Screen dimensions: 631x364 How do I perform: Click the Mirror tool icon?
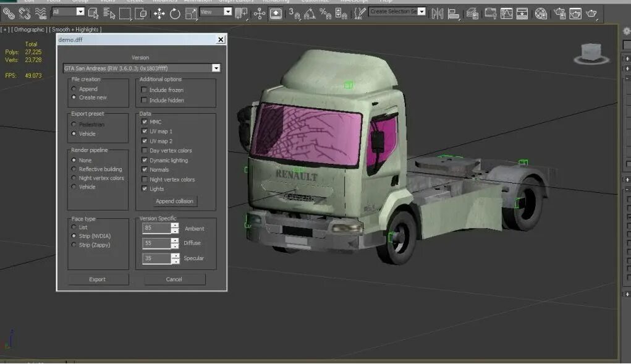coord(438,14)
